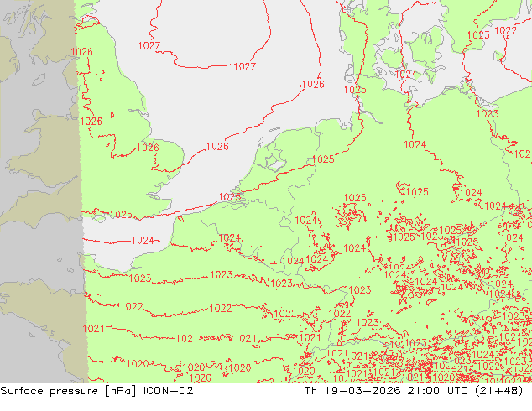This screenshot has height=411, width=532.
Task: Click the 1021 label at the map's left edge
Action: [93, 329]
